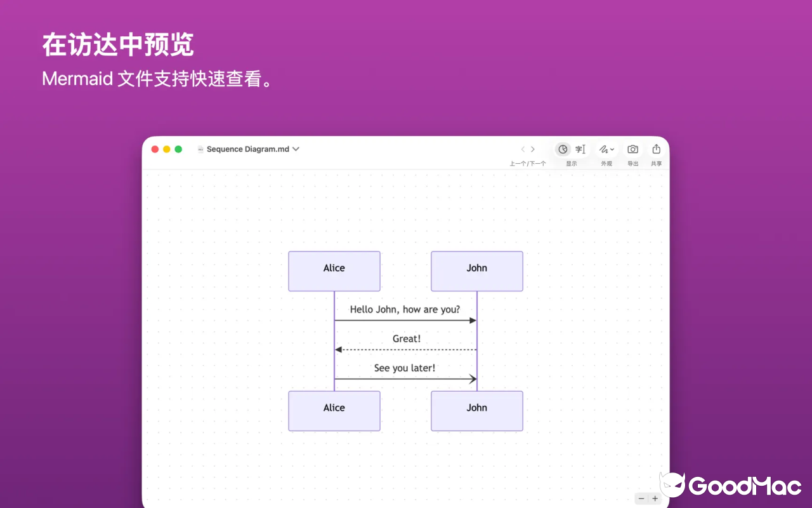Click the 'Great!' reply message
The image size is (812, 508).
tap(407, 339)
